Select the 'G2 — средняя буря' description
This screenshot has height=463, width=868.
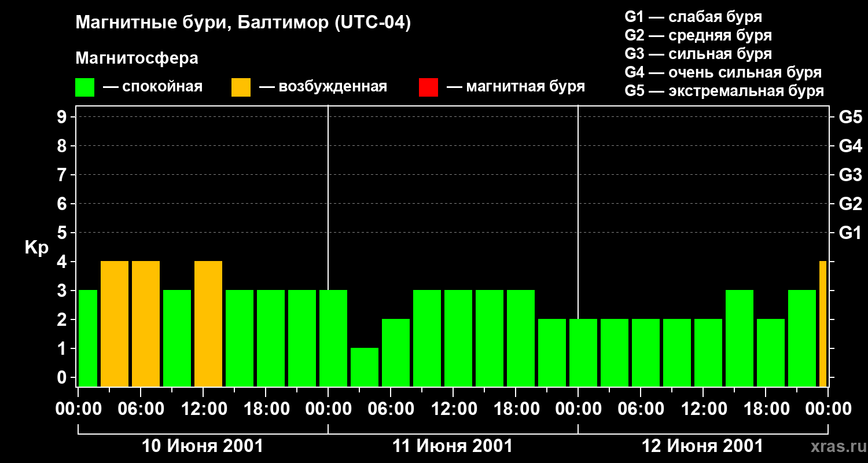(698, 35)
